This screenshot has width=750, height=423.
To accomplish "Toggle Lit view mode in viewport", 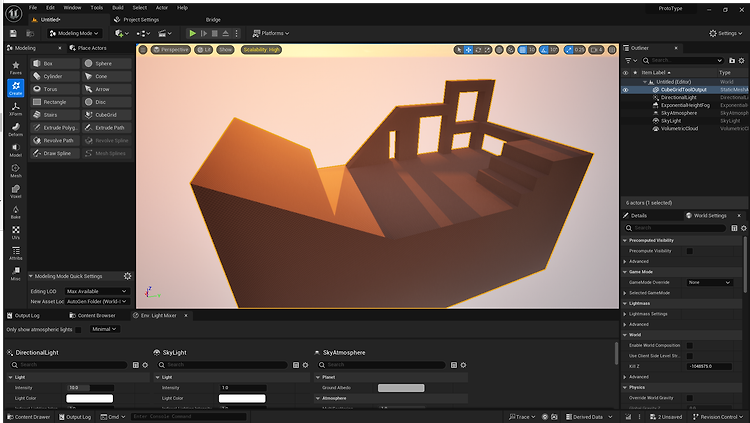I will (204, 50).
